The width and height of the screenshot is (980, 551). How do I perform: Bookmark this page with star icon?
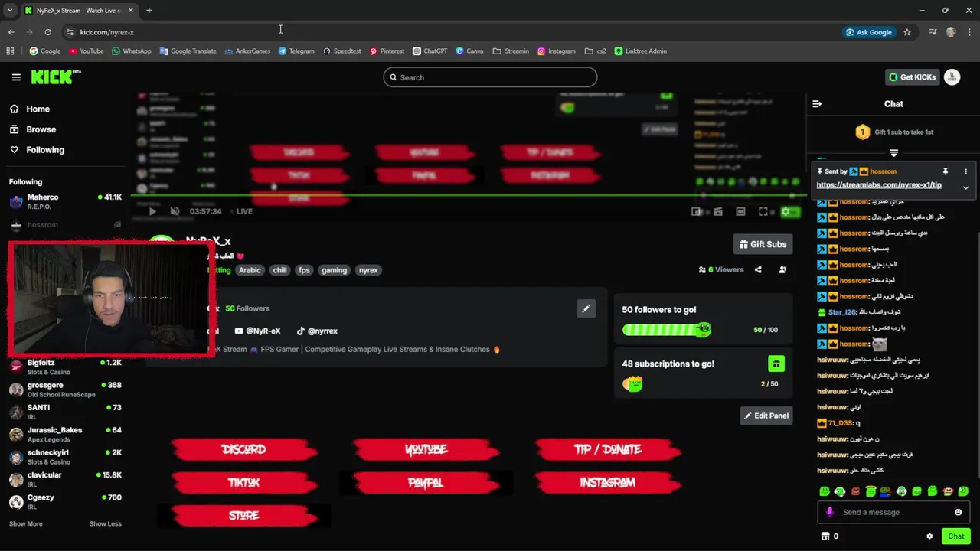[x=907, y=32]
